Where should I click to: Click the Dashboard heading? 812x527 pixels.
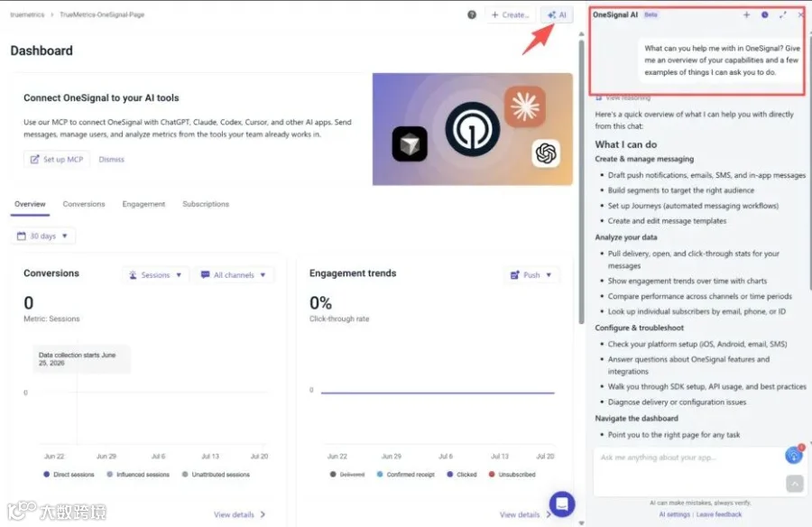pyautogui.click(x=42, y=51)
